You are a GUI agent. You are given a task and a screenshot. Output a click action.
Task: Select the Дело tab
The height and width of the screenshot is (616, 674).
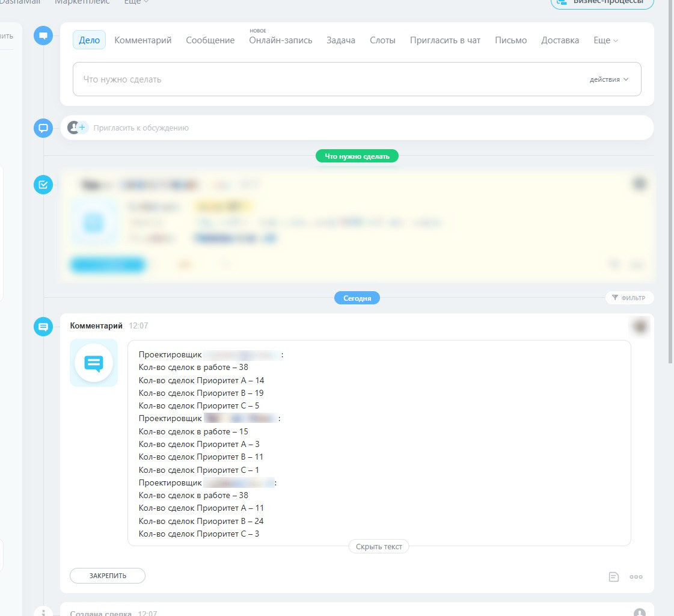point(89,40)
